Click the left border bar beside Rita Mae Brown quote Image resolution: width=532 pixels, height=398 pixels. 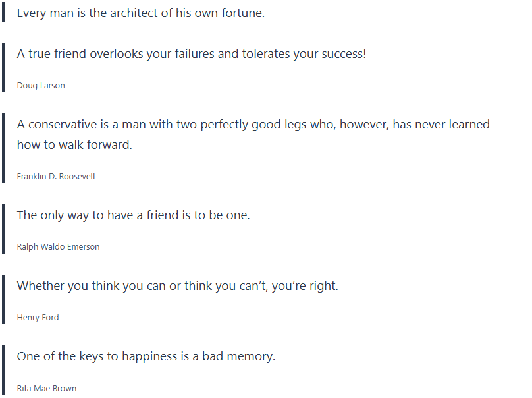tap(4, 370)
